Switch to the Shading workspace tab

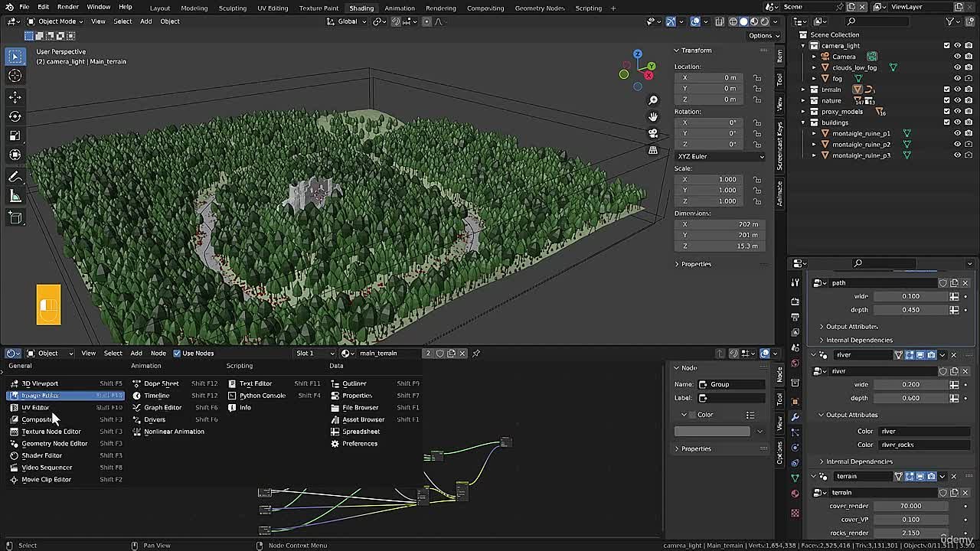[x=361, y=8]
